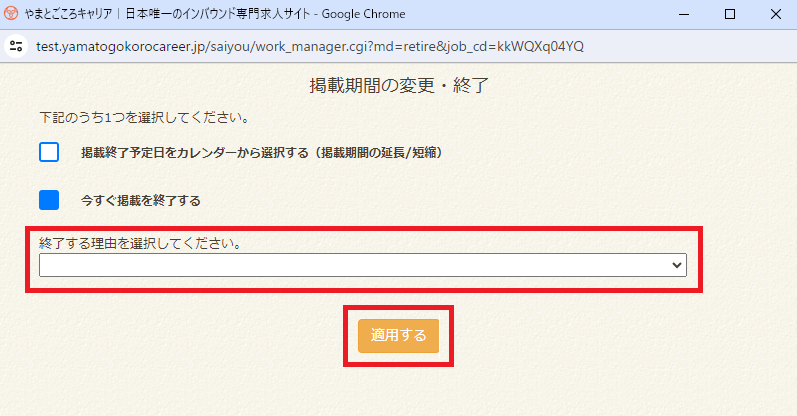Click the 終了する理由を選択してください label

139,243
